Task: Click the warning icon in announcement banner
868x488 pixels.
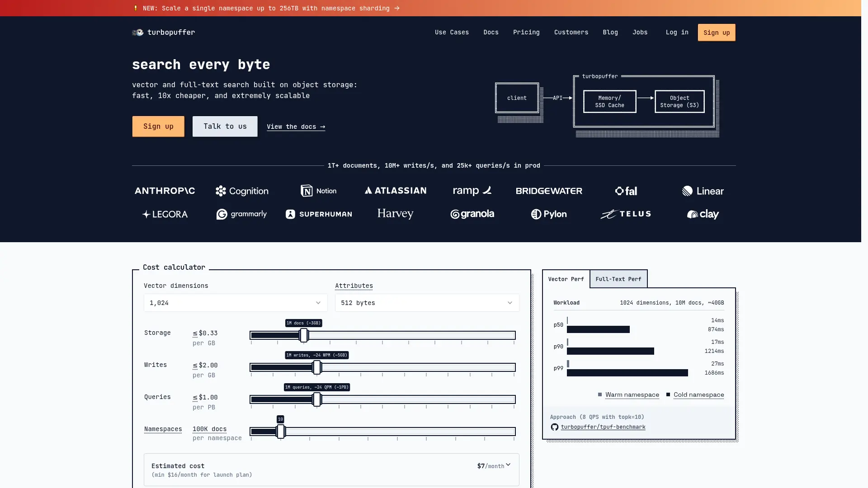Action: [x=136, y=8]
